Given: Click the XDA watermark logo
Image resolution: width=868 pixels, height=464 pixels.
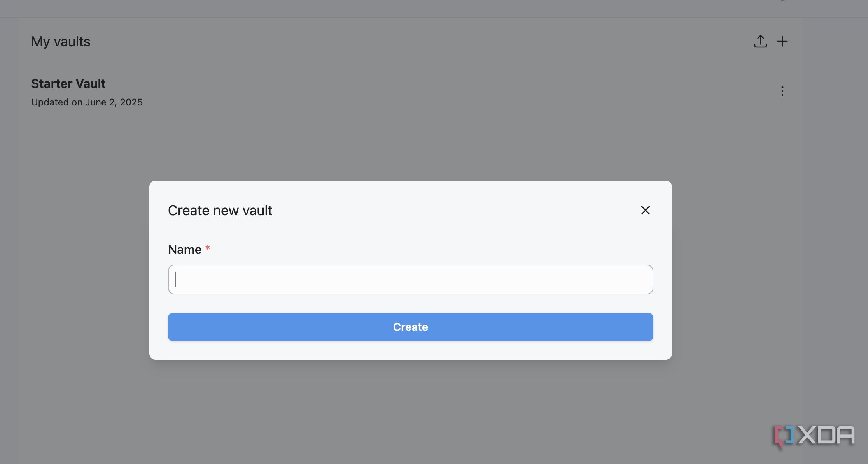Looking at the screenshot, I should point(814,436).
